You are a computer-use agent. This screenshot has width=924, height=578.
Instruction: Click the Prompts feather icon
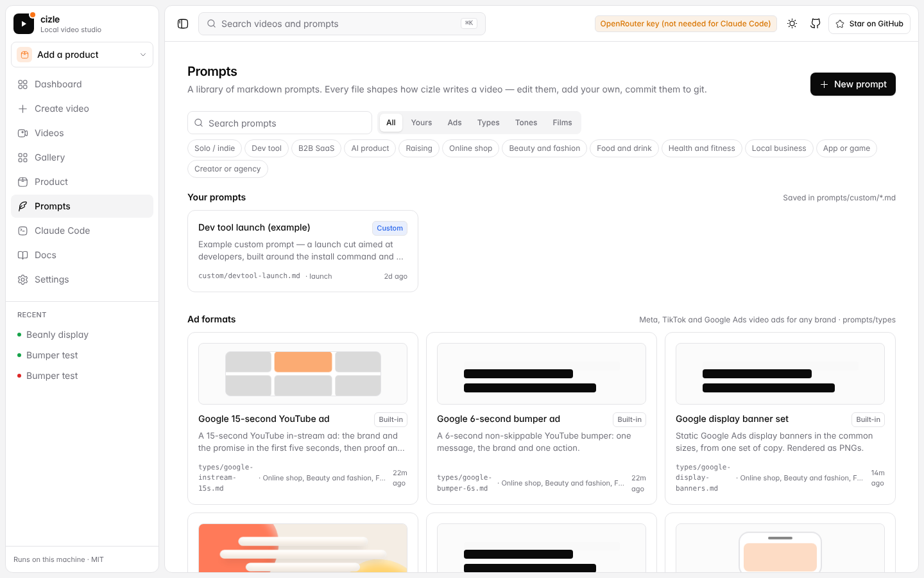[23, 206]
